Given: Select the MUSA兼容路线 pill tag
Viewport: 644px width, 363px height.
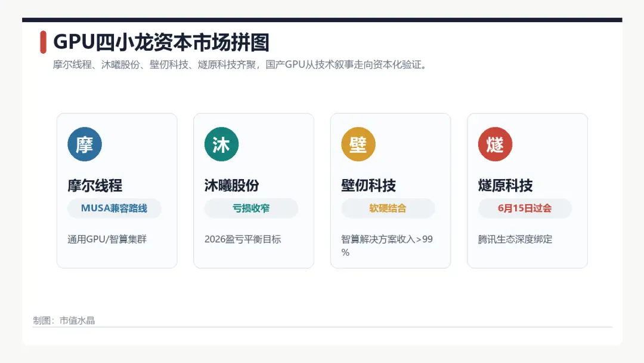Looking at the screenshot, I should (114, 208).
